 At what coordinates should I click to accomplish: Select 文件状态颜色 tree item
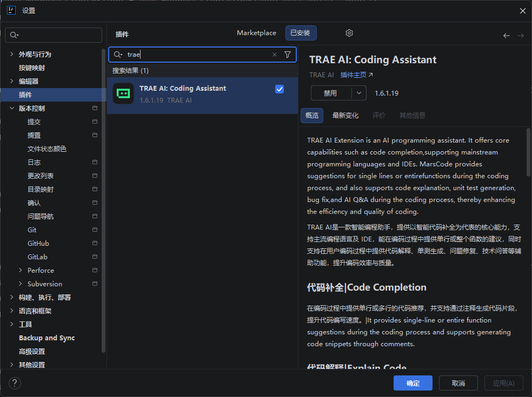point(47,149)
